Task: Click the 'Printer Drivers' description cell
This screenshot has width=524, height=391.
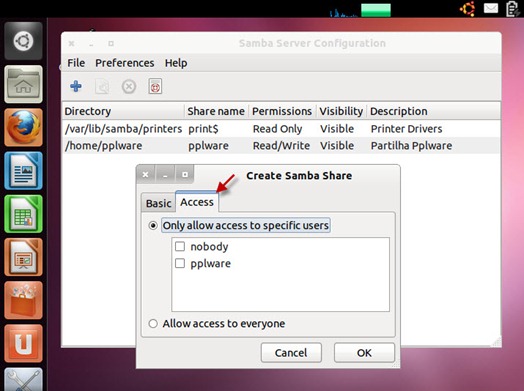Action: click(x=406, y=129)
